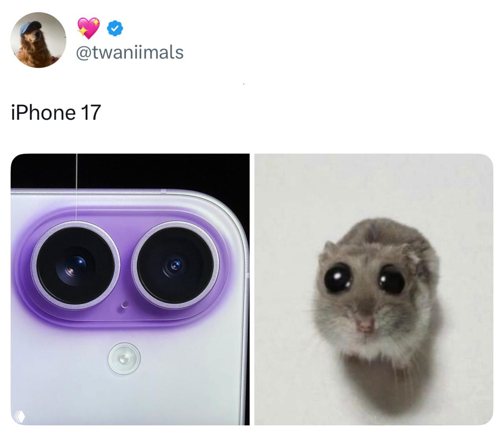Open the purple iPhone camera photo

(x=130, y=289)
